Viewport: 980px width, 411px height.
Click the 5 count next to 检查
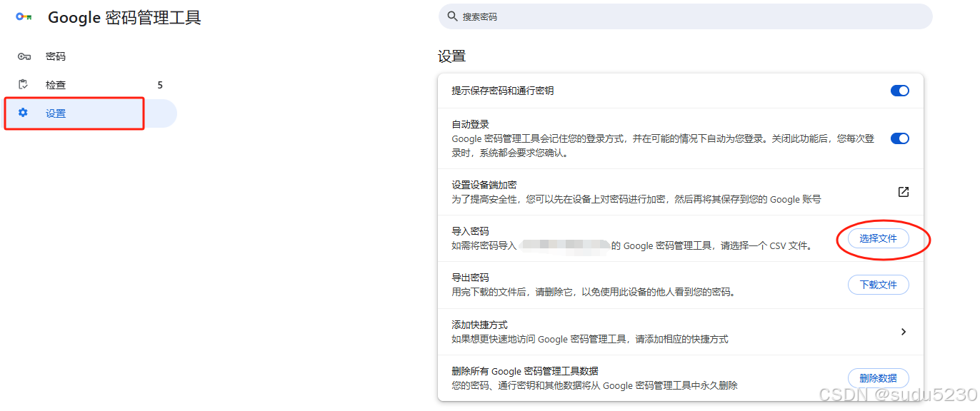160,85
